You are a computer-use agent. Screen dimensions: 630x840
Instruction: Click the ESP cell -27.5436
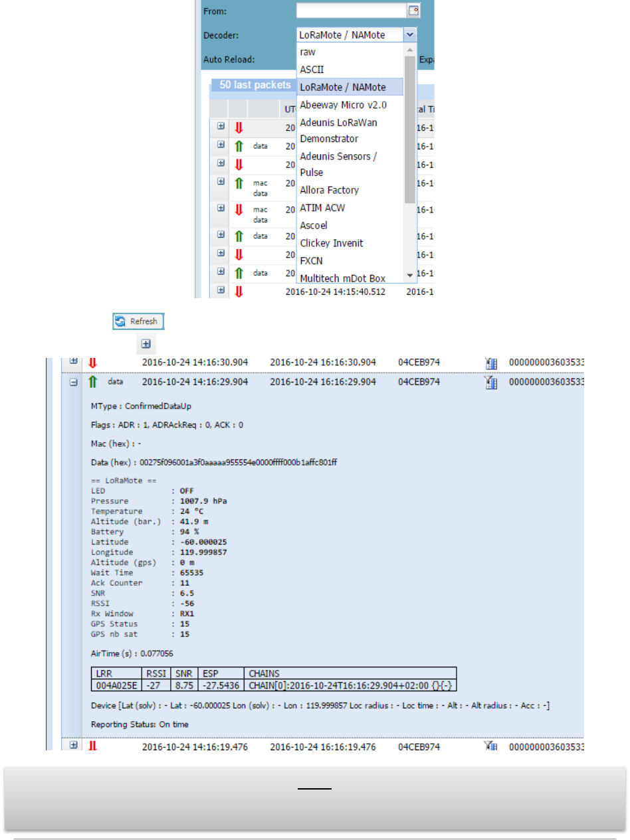pos(221,685)
